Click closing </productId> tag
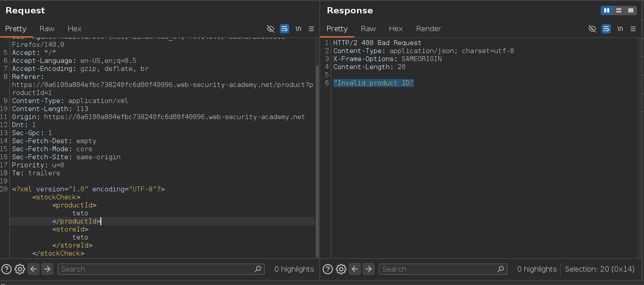Viewport: 644px width, 285px height. pyautogui.click(x=76, y=221)
